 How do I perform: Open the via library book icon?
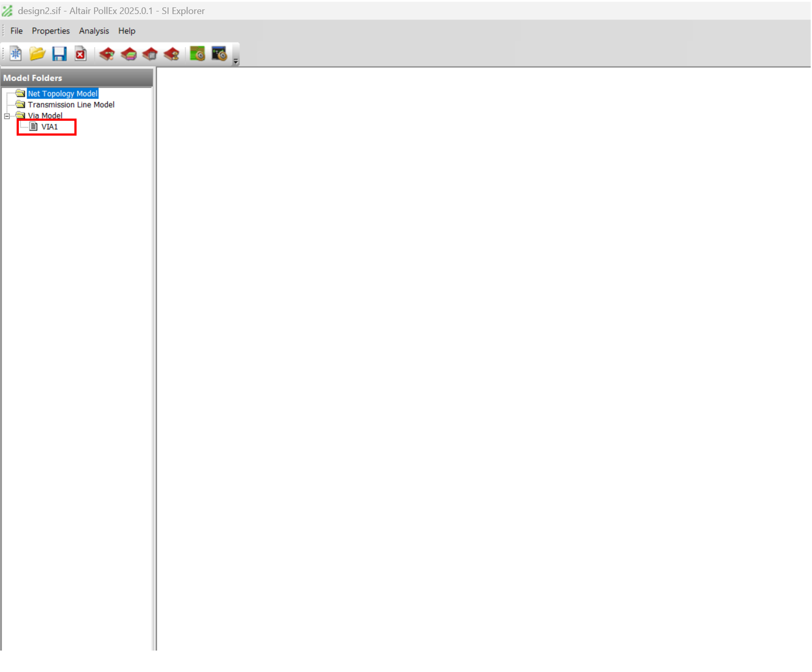click(171, 54)
